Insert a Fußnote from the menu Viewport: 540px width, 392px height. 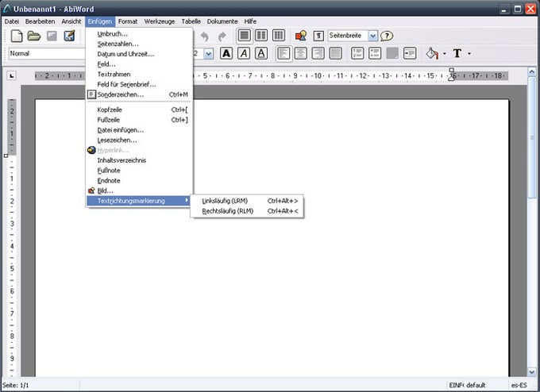(x=139, y=171)
